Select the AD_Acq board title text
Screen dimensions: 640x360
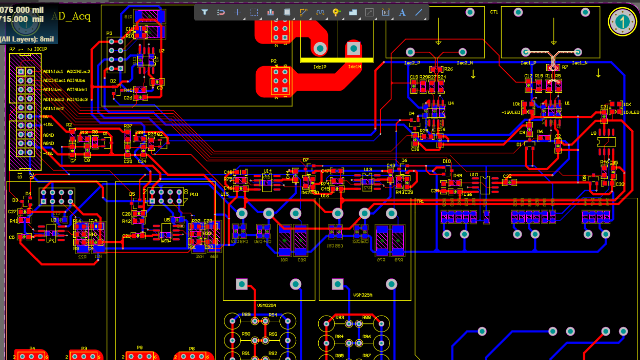tap(71, 17)
